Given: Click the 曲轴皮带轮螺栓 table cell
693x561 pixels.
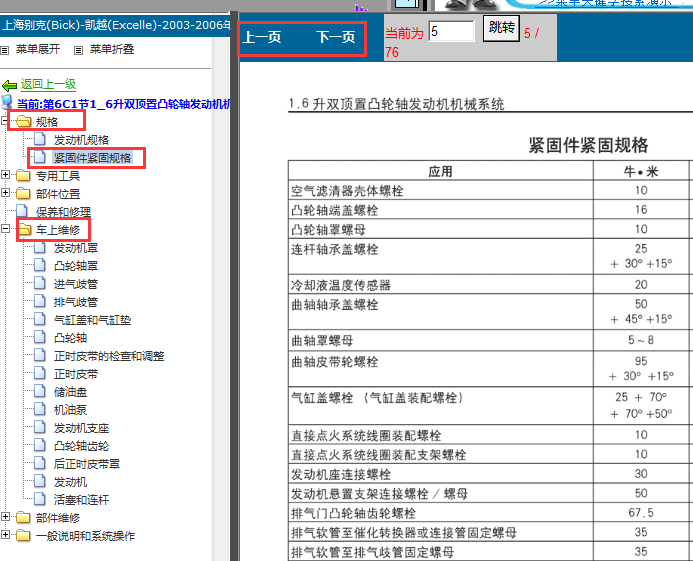Looking at the screenshot, I should point(440,369).
